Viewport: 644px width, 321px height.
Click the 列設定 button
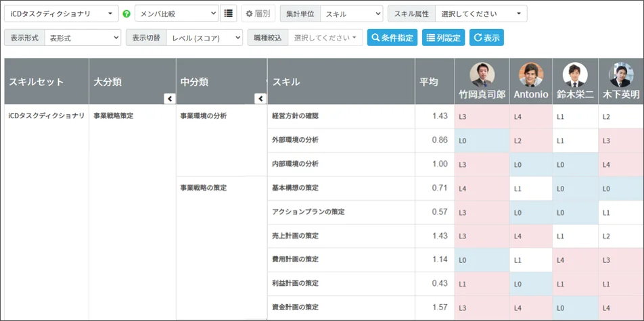[443, 38]
